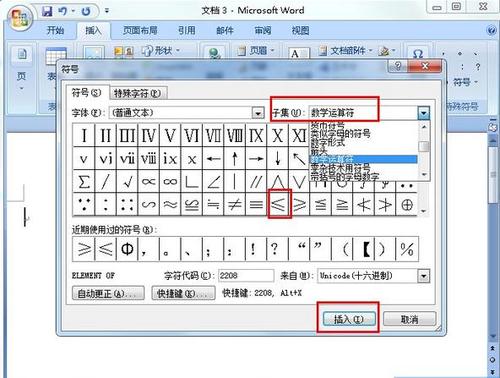Open the 字体 font dropdown arrow
The width and height of the screenshot is (500, 378).
click(x=257, y=113)
